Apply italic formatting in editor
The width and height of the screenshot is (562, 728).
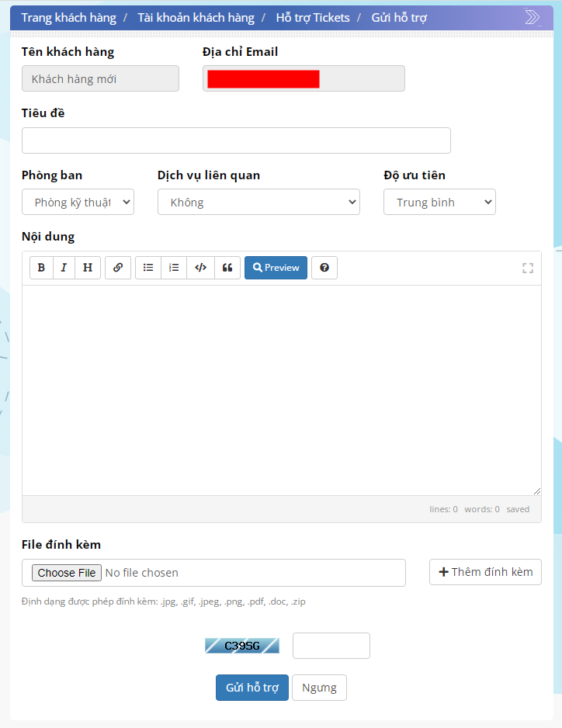pos(64,268)
